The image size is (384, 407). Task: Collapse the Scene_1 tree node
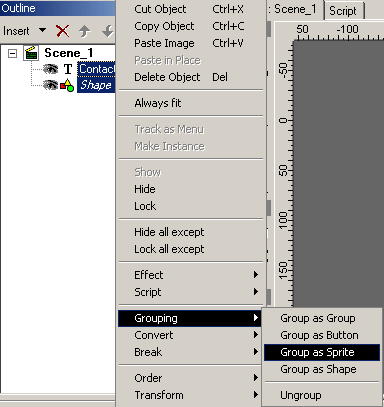(x=12, y=53)
